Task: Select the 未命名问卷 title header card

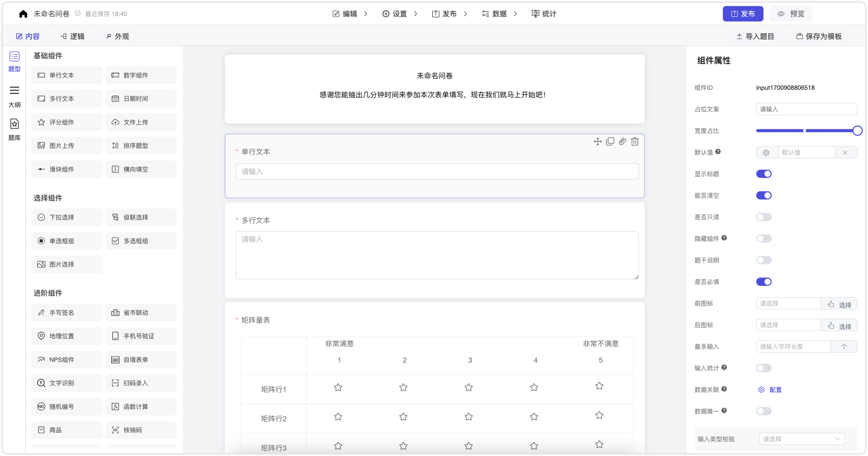Action: 435,89
